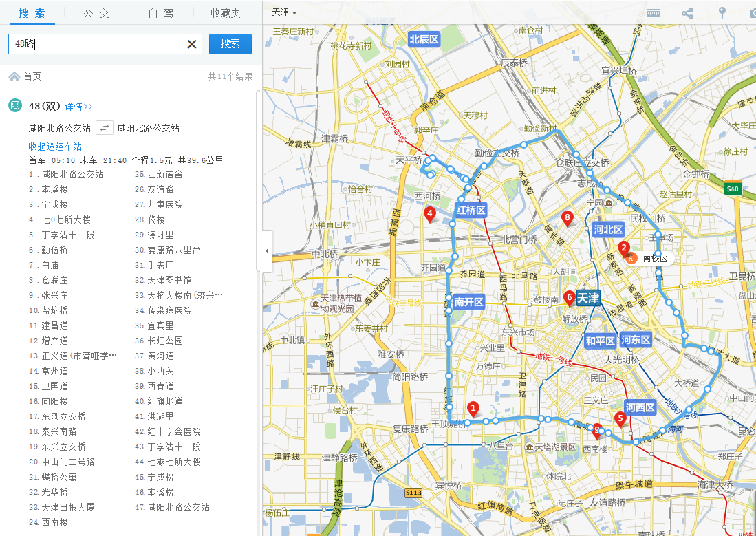Click the 河北区 district label
This screenshot has height=536, width=756.
click(609, 230)
